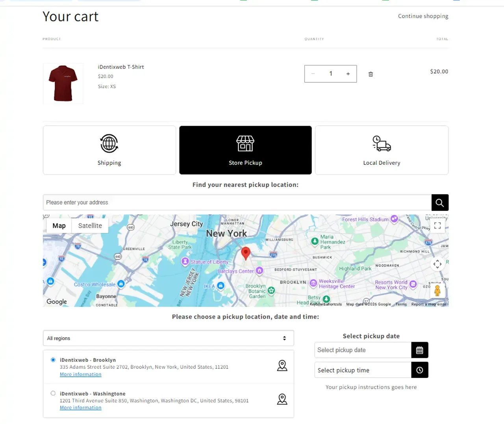Select the Local Delivery method
This screenshot has width=504, height=424.
tap(382, 150)
